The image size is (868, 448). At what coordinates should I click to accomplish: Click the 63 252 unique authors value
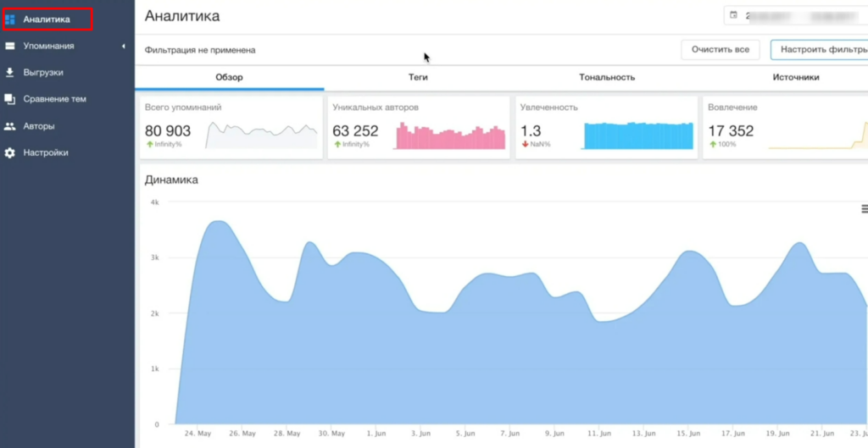pos(355,131)
